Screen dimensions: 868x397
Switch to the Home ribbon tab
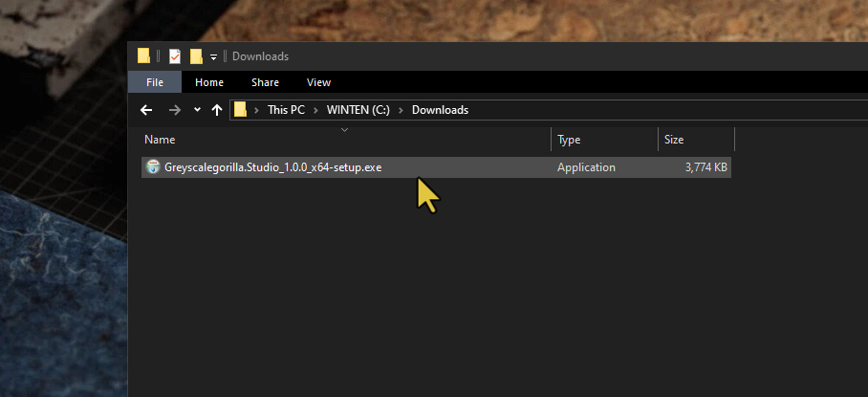click(209, 82)
